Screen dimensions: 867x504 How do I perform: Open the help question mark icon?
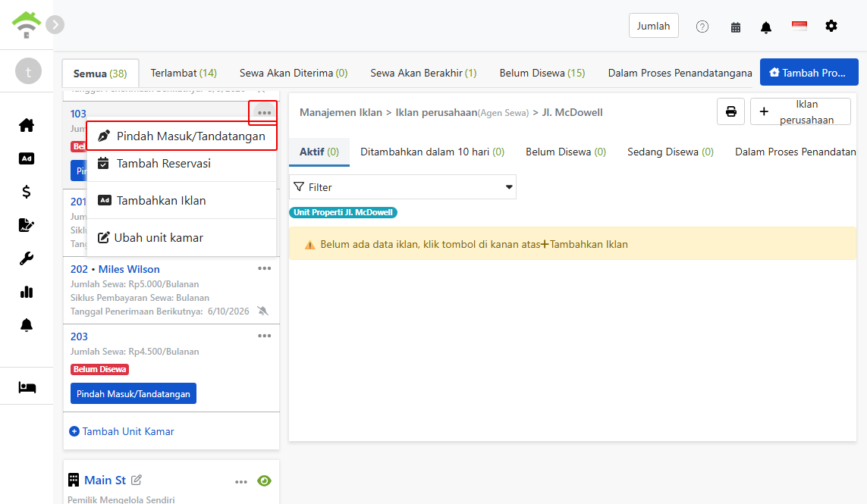pos(702,27)
